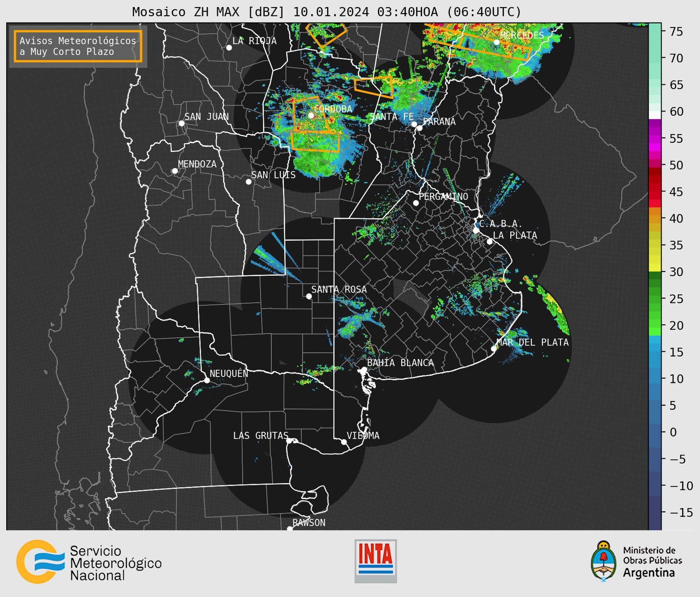Click the Ministerio de Obras Públicas Argentina text
Viewport: 700px width, 597px height.
tap(652, 562)
